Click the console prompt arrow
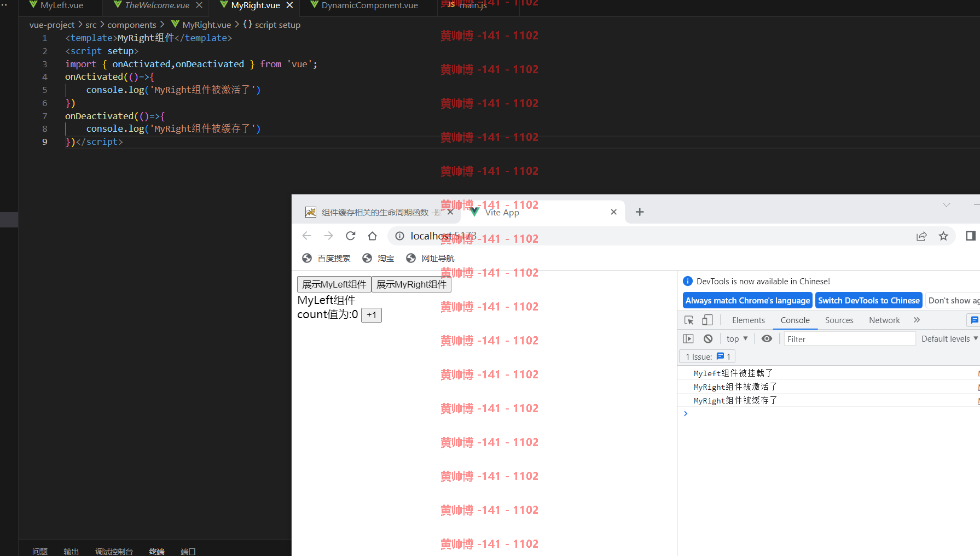Viewport: 980px width, 556px height. pyautogui.click(x=686, y=414)
